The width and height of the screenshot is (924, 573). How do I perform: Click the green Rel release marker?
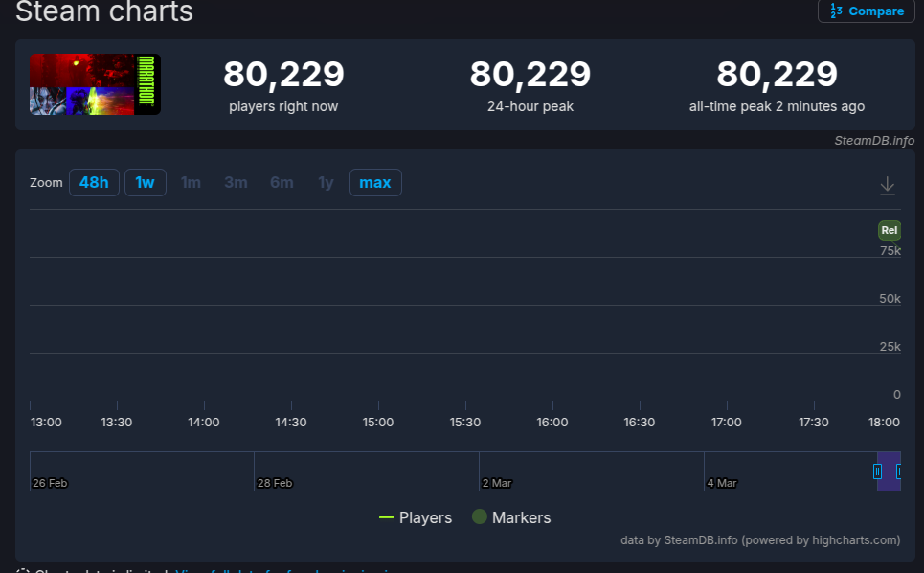(x=890, y=230)
